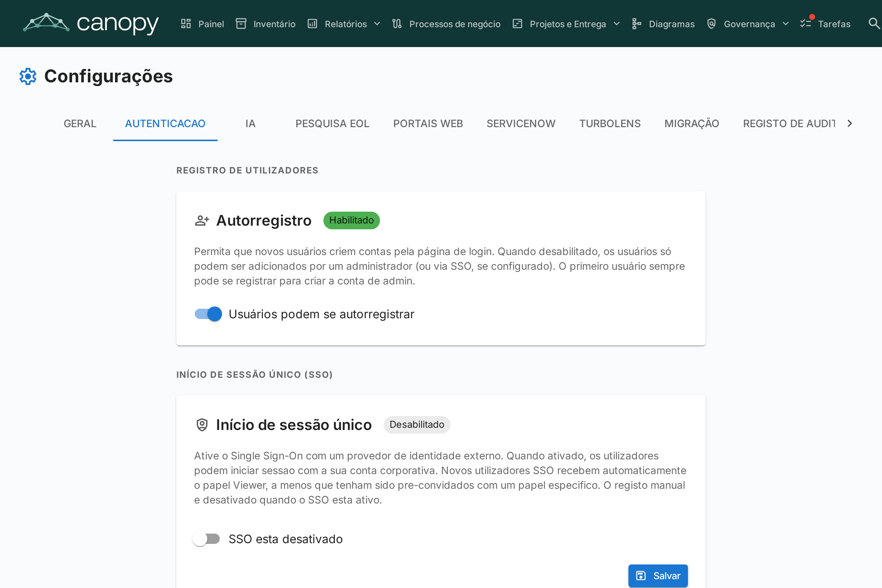Click the Relatórios chart icon
The image size is (882, 588).
pos(312,24)
